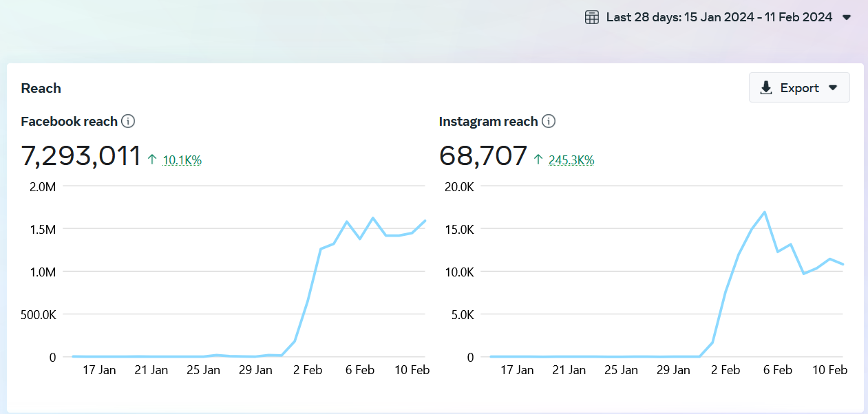Click the green up arrow beside 245.3K%
The width and height of the screenshot is (868, 414).
539,160
